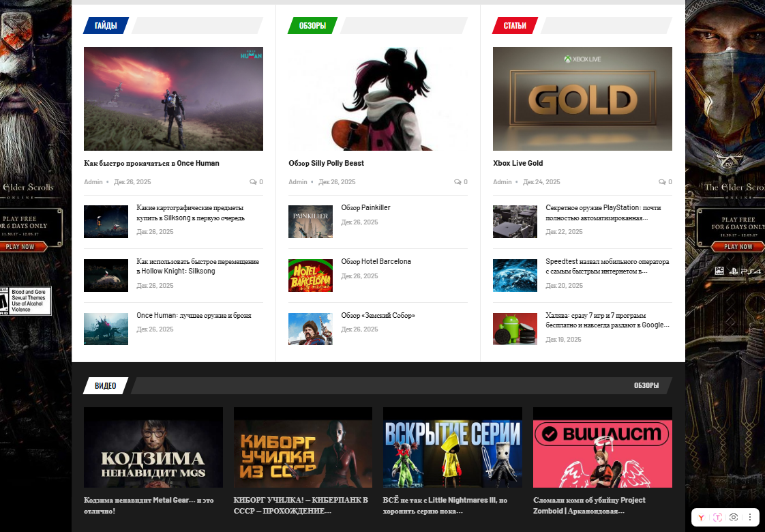Click the Yandex logo in floating toolbar

(701, 518)
